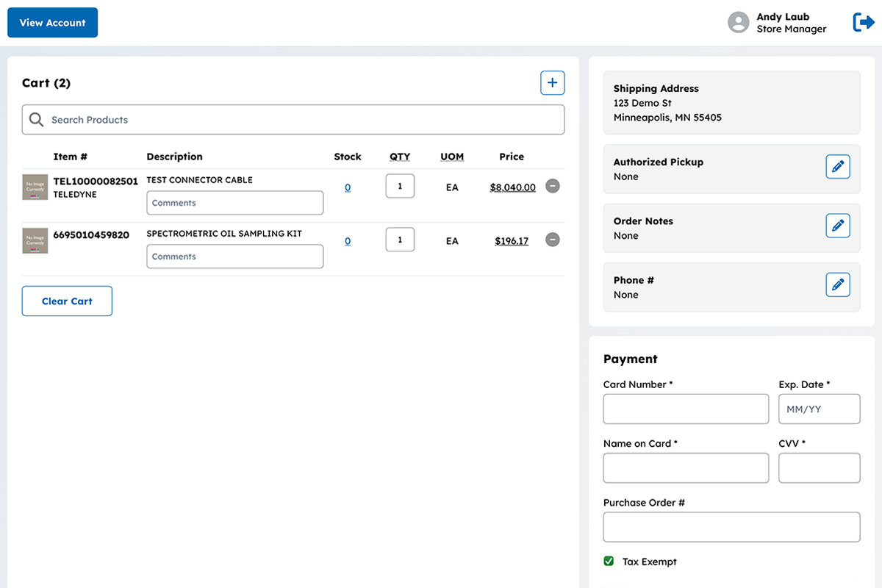
Task: Remove Spectrometric Oil Sampling Kit from cart
Action: pyautogui.click(x=553, y=240)
